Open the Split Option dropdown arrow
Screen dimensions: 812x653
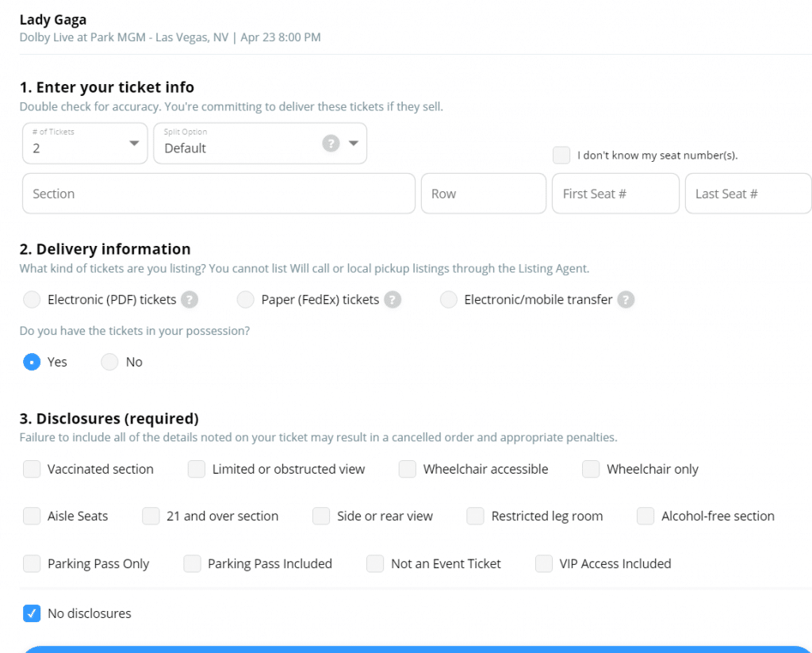click(x=354, y=143)
